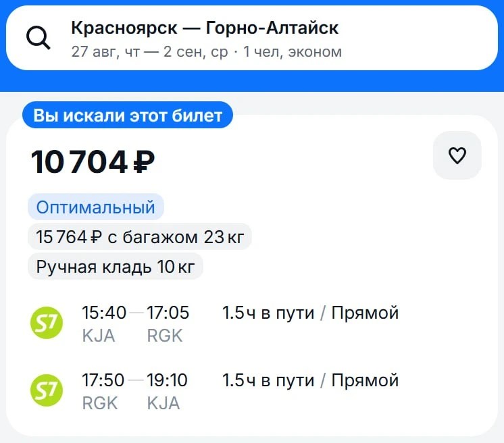Add ticket to favorites with heart icon
Viewport: 504px width, 443px height.
[x=457, y=155]
